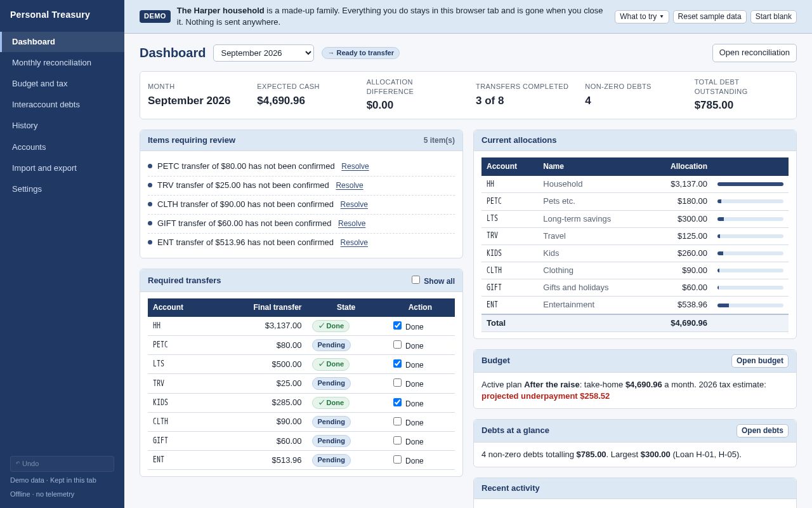Screen dimensions: 812x508
Task: Resolve the GIFT $60.00 transfer item
Action: click(x=352, y=224)
